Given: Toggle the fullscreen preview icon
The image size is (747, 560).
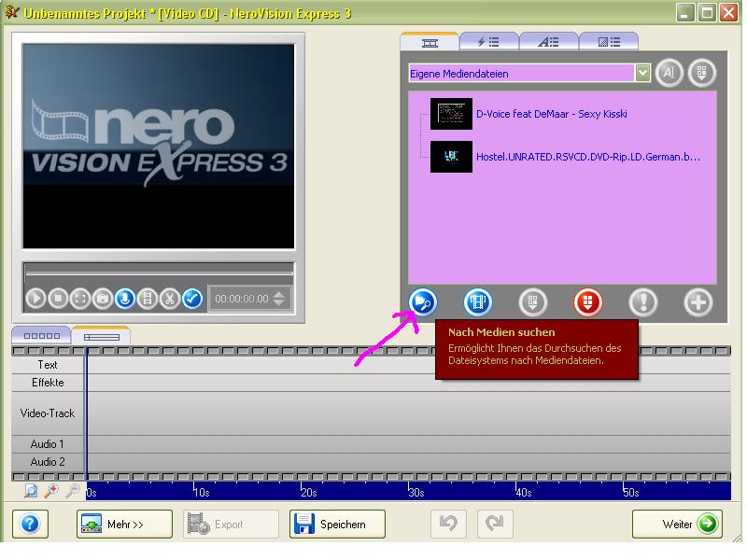Looking at the screenshot, I should 80,299.
